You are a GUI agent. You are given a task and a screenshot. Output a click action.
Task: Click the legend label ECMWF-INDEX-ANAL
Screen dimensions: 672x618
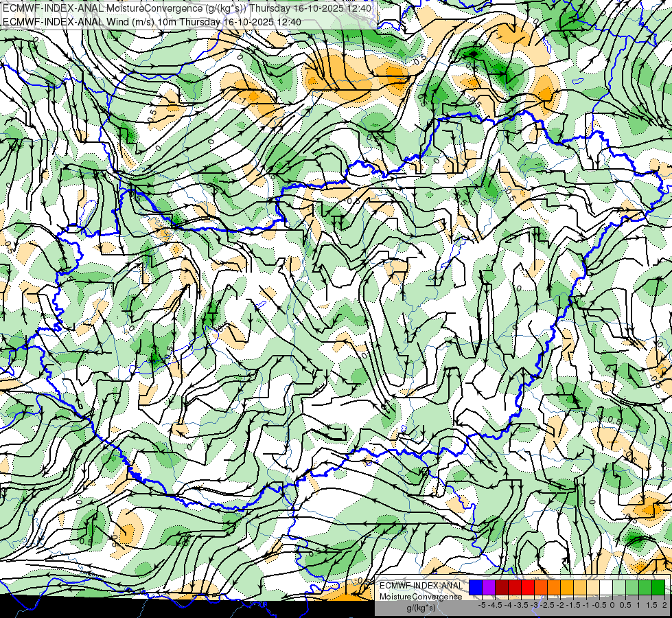pos(421,586)
